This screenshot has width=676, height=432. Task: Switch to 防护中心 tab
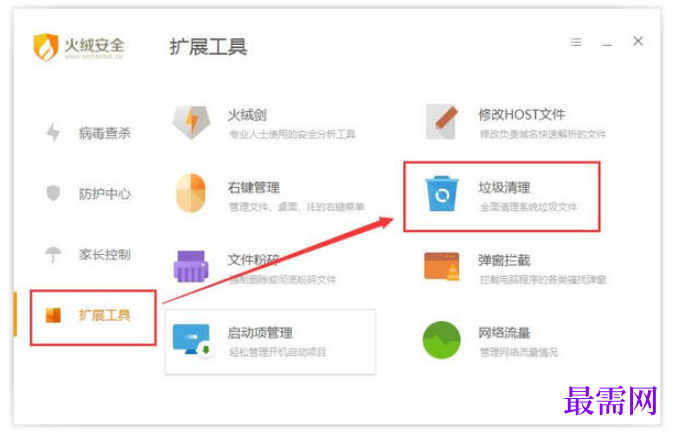(104, 194)
